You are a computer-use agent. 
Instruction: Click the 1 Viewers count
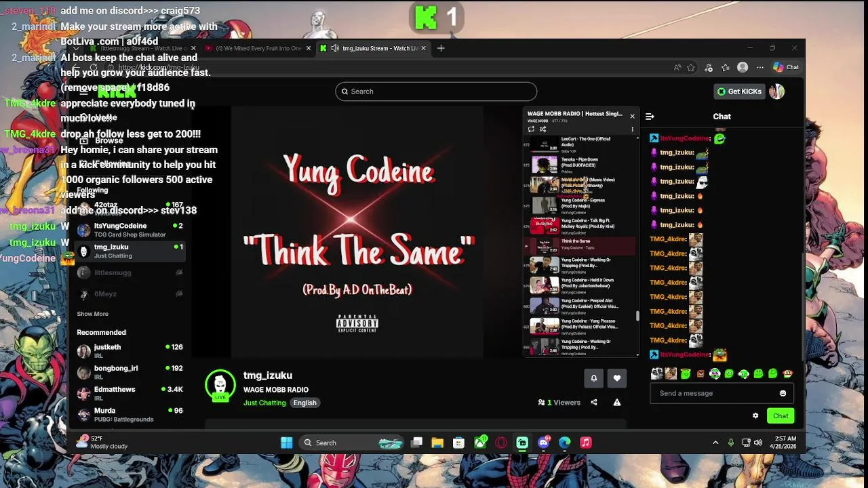pos(559,403)
